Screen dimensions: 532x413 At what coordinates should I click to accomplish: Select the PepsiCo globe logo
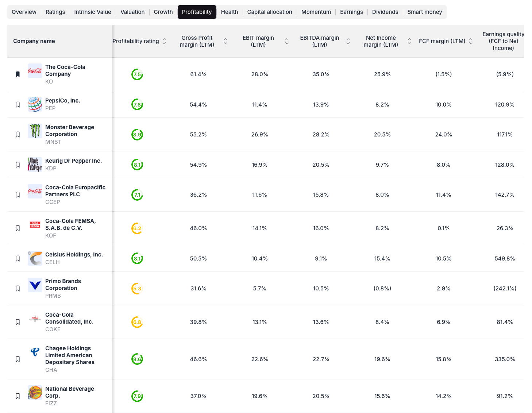tap(35, 104)
